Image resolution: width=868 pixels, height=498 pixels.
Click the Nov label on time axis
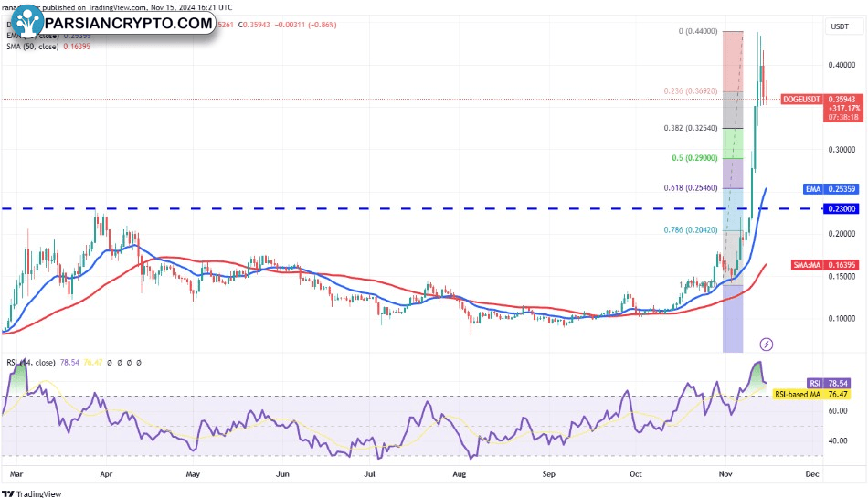(x=725, y=473)
